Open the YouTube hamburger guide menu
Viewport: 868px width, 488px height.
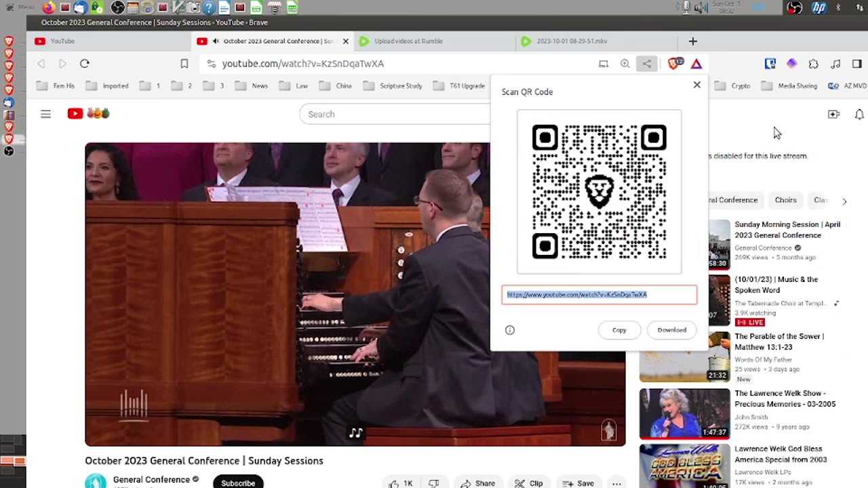click(x=45, y=114)
